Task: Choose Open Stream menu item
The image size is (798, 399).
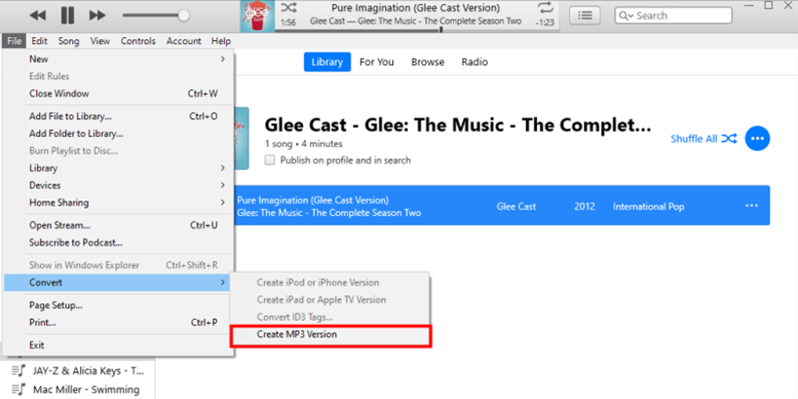Action: (118, 225)
